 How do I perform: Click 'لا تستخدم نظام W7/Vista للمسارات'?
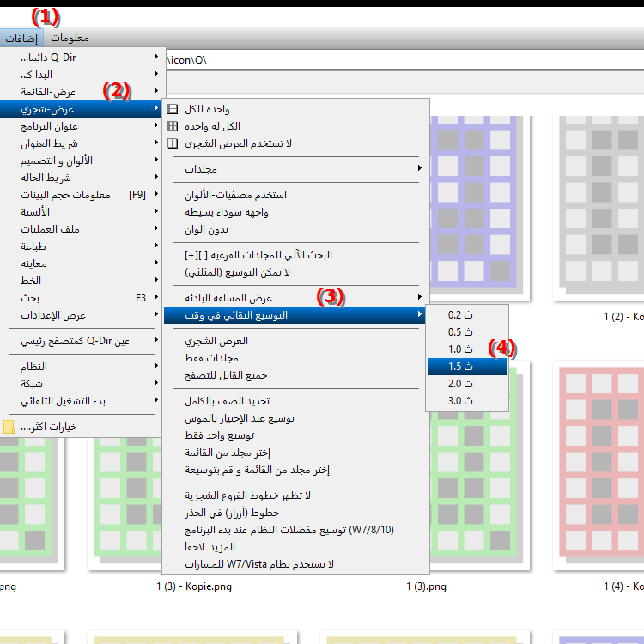(x=294, y=564)
